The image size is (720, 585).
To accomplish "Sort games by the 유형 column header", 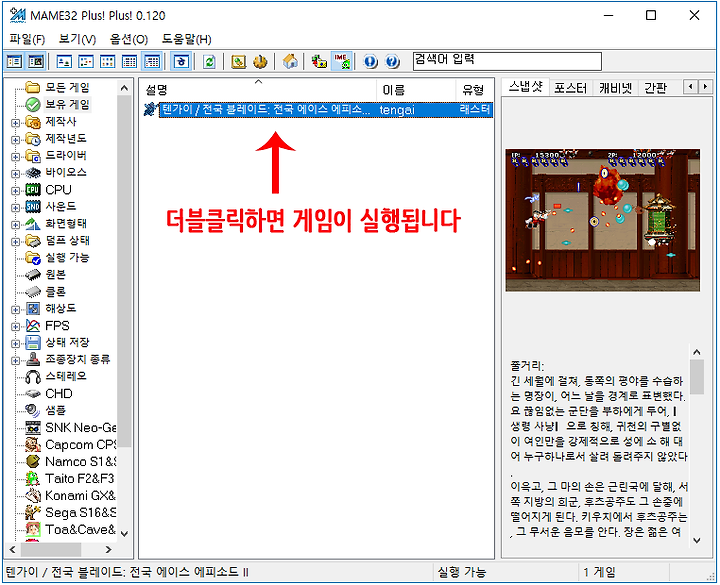I will pyautogui.click(x=474, y=90).
